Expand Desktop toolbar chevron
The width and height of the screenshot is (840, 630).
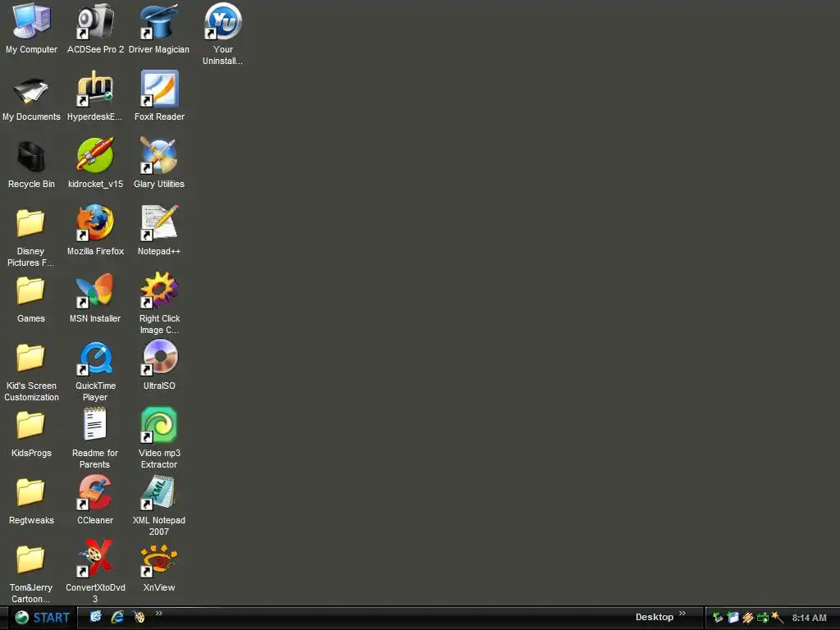coord(682,614)
